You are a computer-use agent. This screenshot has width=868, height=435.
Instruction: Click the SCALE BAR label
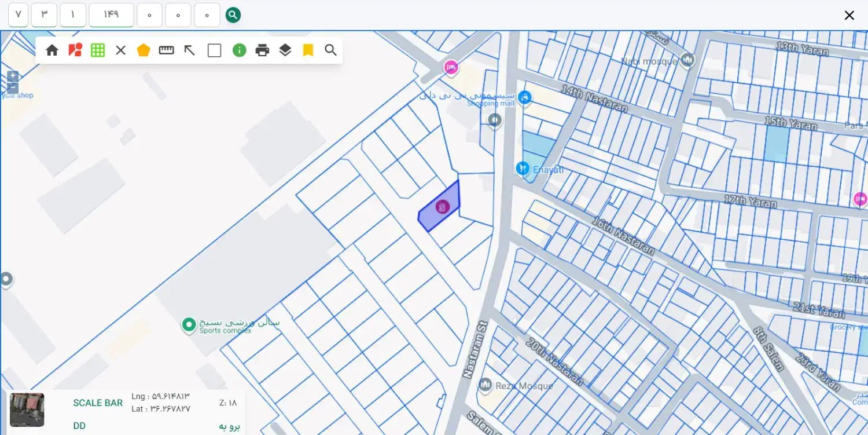coord(98,403)
